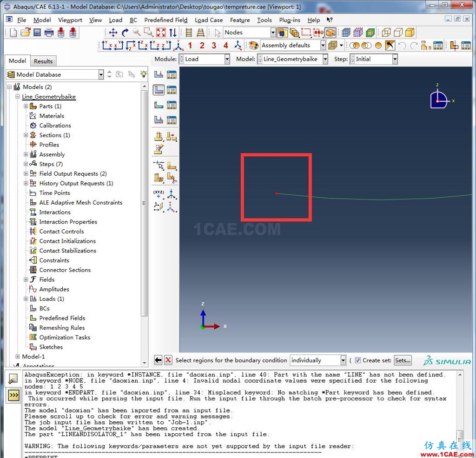This screenshot has height=458, width=476.
Task: Click the context help question arrow icon
Action: pyautogui.click(x=330, y=20)
